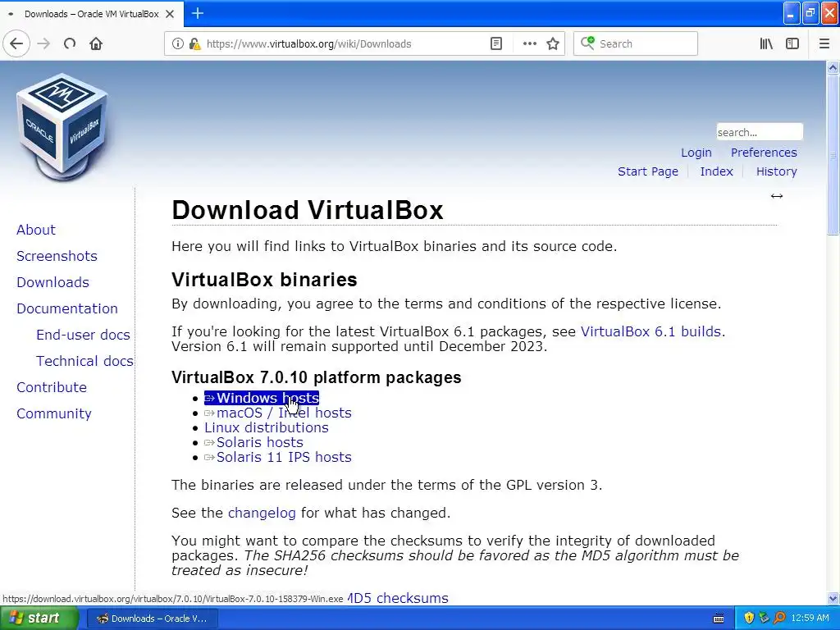The height and width of the screenshot is (630, 840).
Task: Show site information icon in address bar
Action: [177, 44]
